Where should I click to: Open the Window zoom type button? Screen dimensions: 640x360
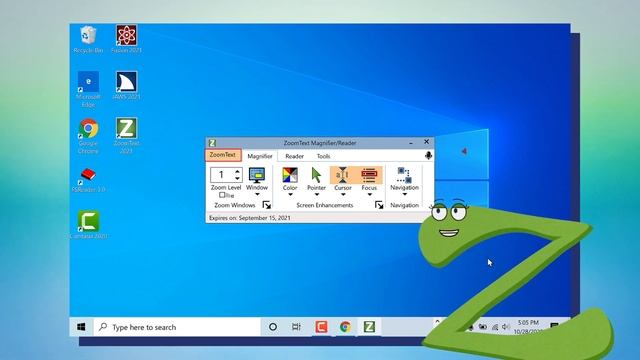257,176
